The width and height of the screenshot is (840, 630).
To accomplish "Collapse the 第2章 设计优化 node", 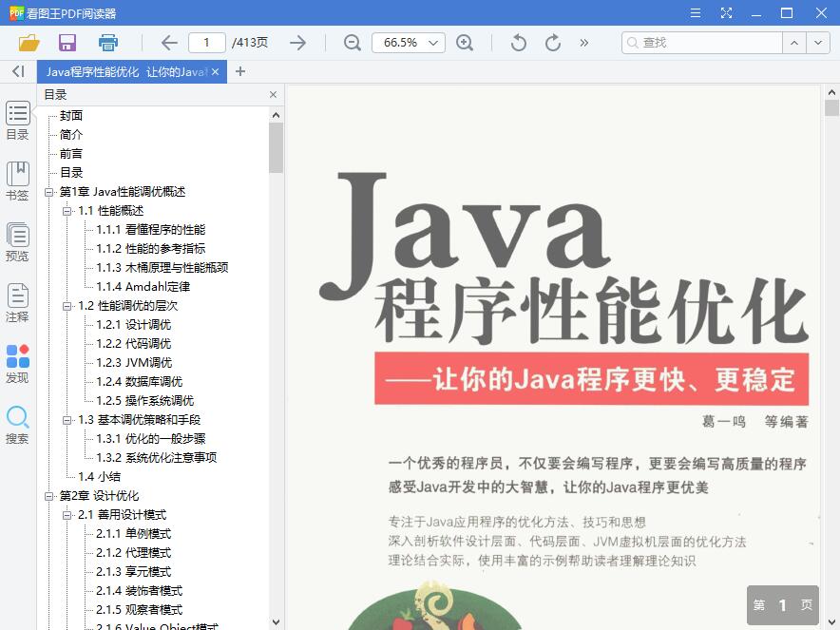I will [48, 496].
